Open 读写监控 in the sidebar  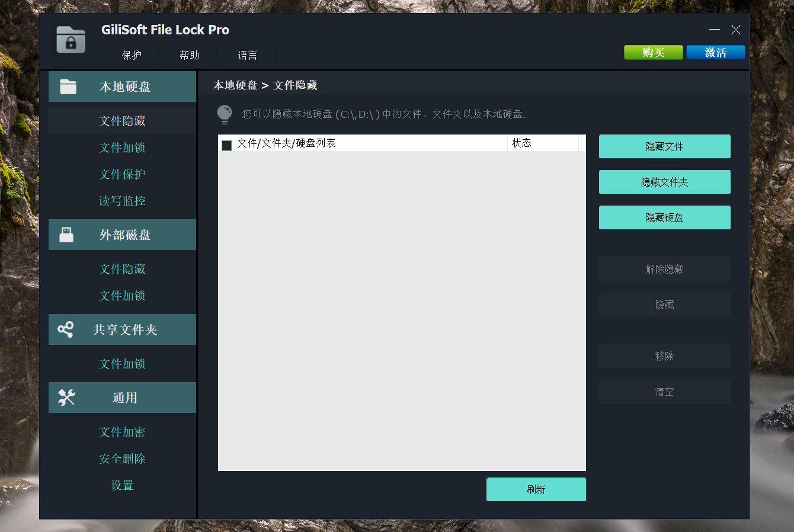(x=122, y=201)
